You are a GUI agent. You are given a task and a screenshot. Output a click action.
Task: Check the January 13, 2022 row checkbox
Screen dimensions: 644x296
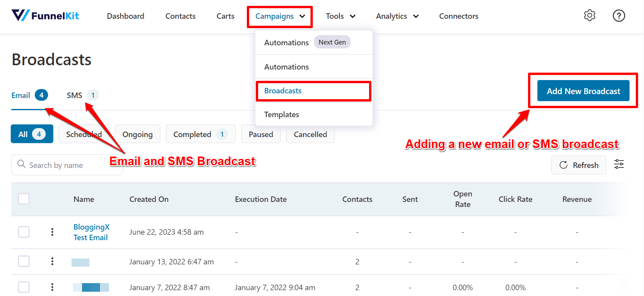pos(24,261)
